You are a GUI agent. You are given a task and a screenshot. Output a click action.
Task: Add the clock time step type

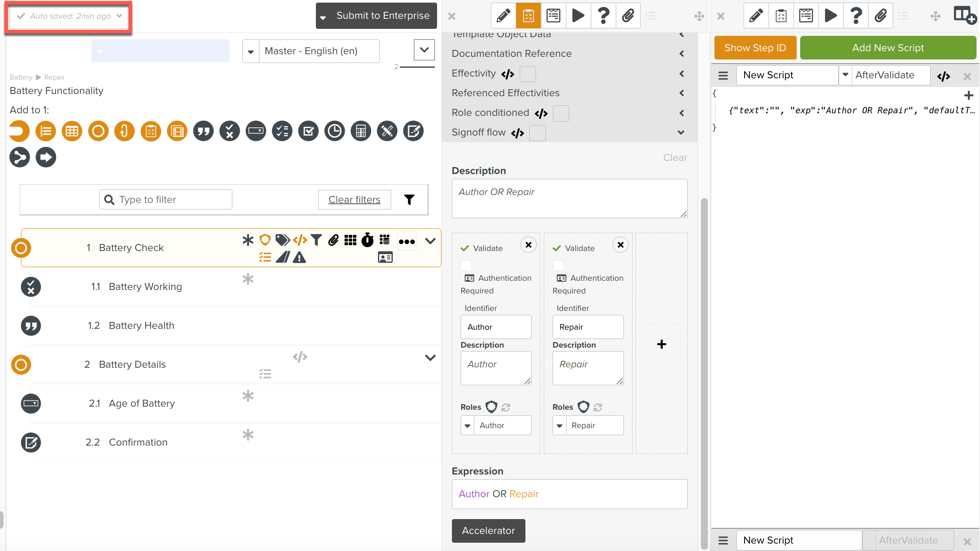point(335,131)
